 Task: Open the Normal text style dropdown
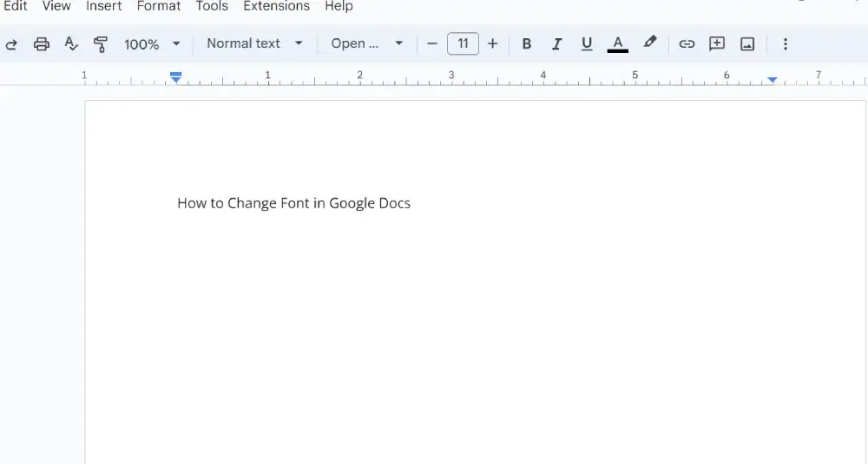click(x=254, y=43)
